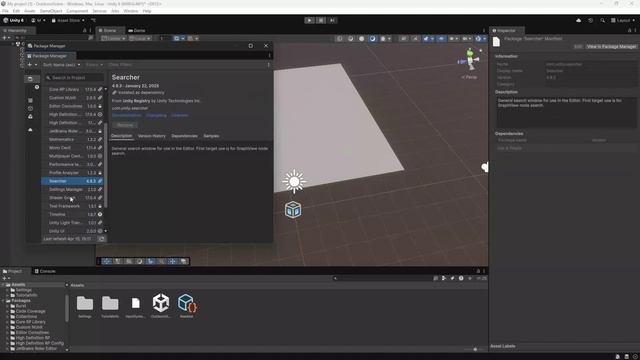640x360 pixels.
Task: Open the account dropdown next to Unity 6
Action: coord(38,20)
